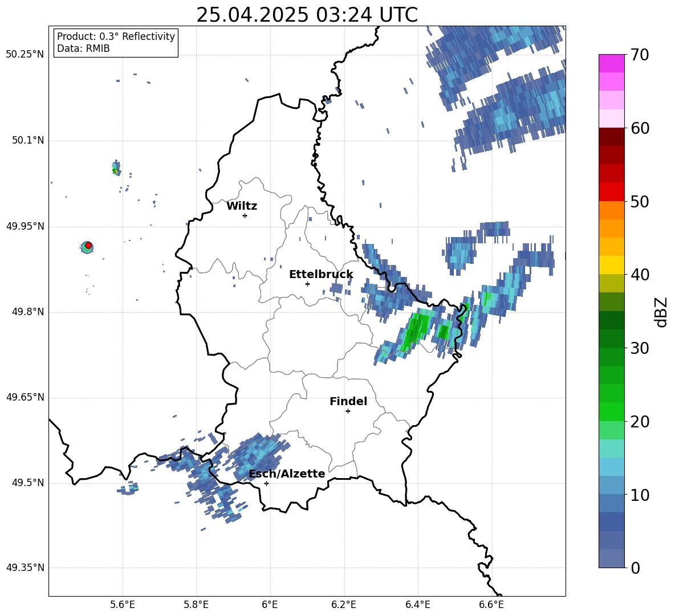
Task: Click the small green echo near 50.05°N
Action: pyautogui.click(x=115, y=168)
